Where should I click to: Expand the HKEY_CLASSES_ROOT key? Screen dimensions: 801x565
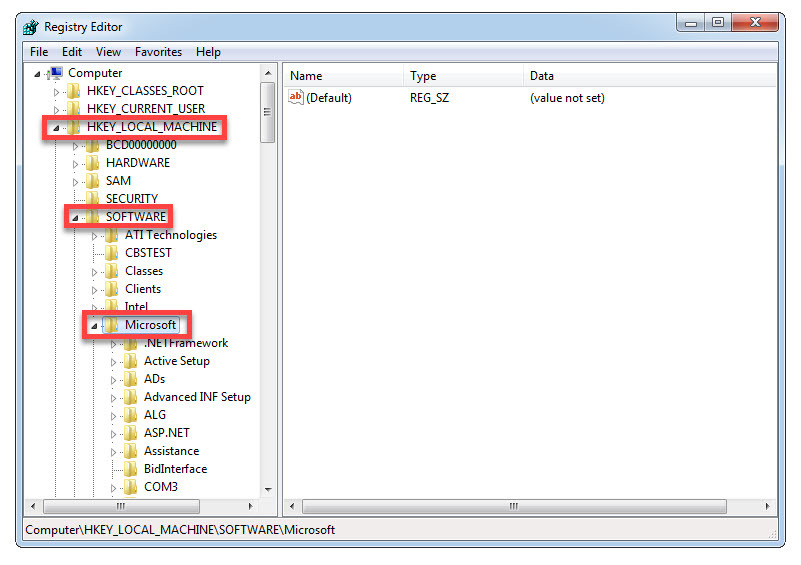pyautogui.click(x=56, y=92)
